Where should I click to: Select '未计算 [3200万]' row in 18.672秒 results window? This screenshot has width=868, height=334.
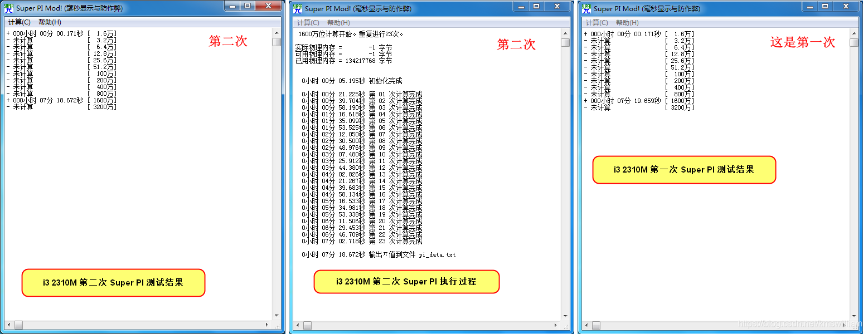coord(61,107)
